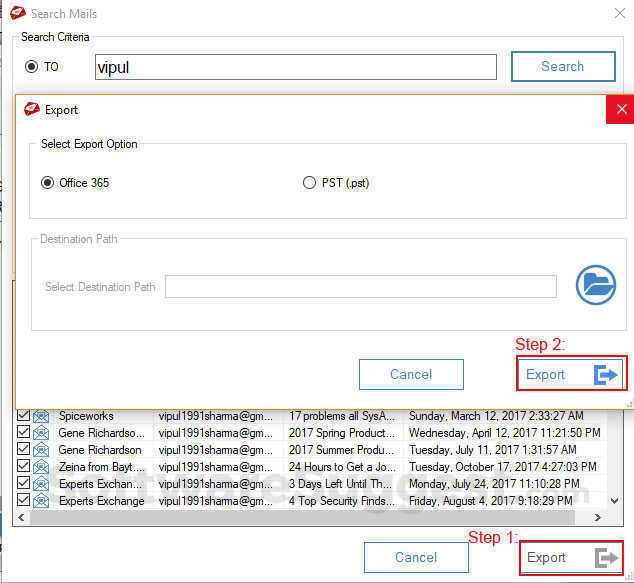Click sender Experts Exchange in last row
634x583 pixels.
(x=101, y=501)
